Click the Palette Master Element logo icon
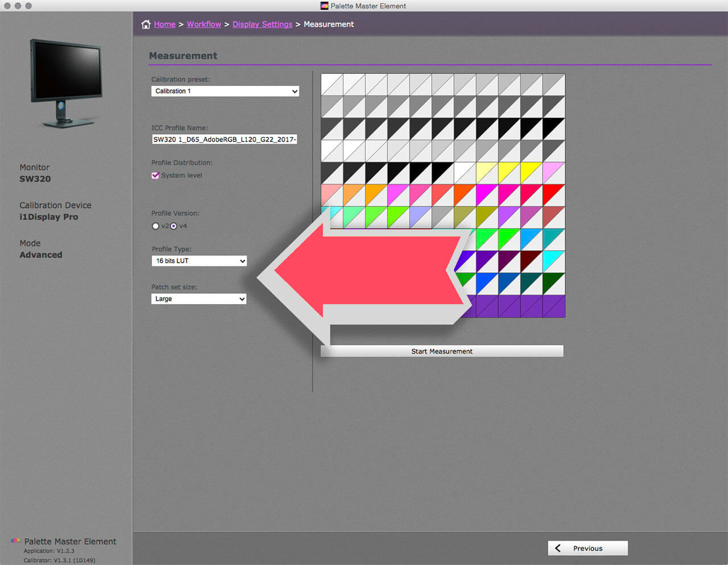Viewport: 728px width, 565px height. (x=16, y=541)
